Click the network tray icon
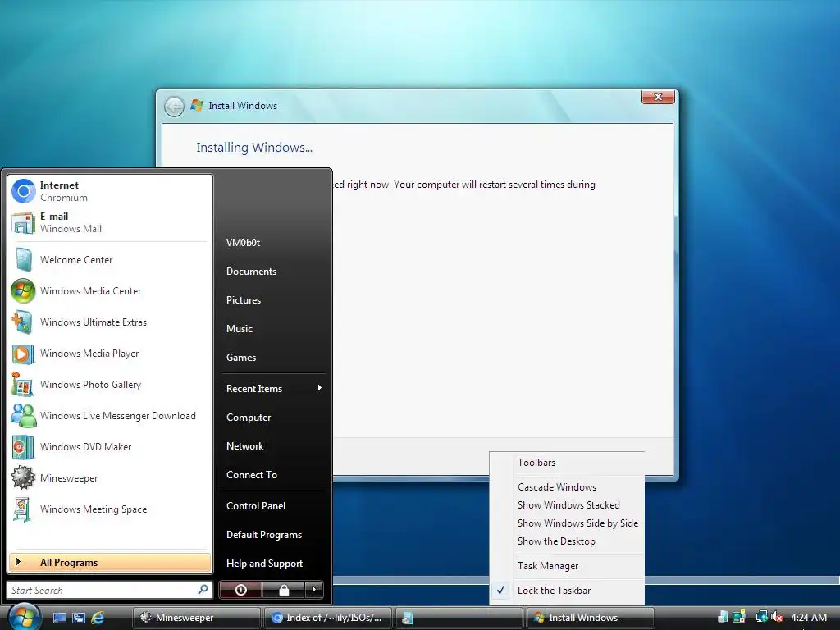The width and height of the screenshot is (840, 630). 761,617
